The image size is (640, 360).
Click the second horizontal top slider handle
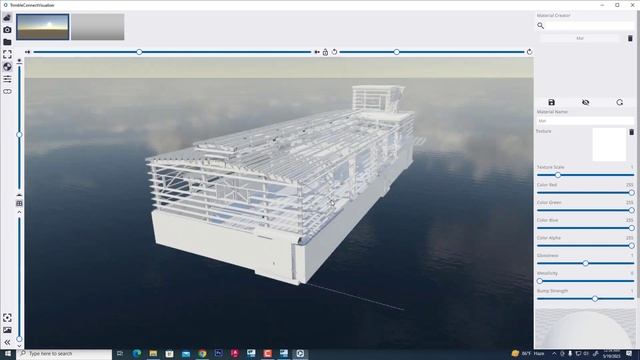tap(396, 52)
